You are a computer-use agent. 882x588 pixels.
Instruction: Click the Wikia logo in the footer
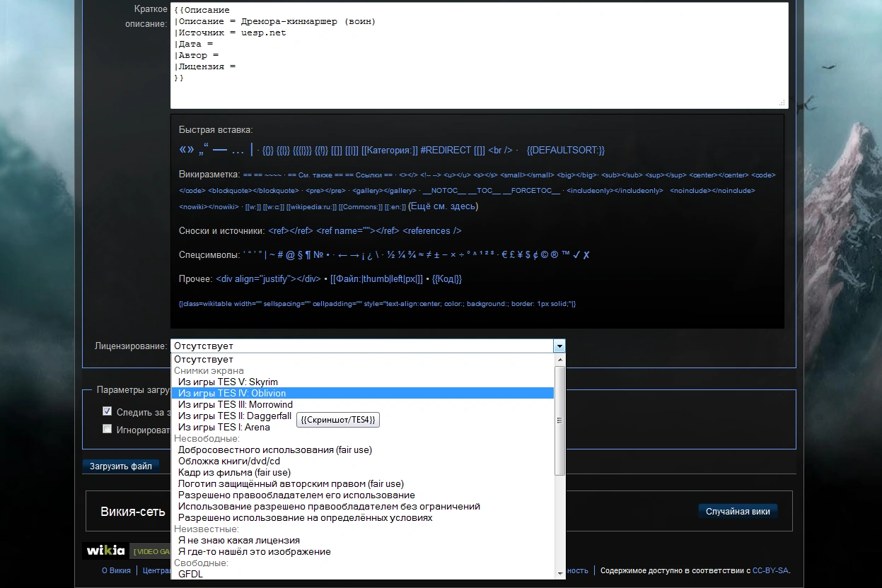[106, 551]
